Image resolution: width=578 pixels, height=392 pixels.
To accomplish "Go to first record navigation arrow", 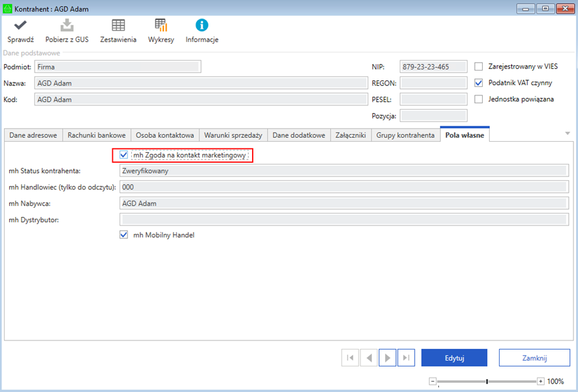I will [x=349, y=357].
